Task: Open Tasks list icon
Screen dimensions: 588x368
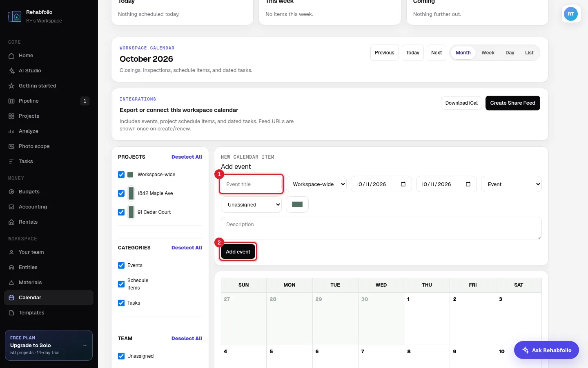Action: pos(11,162)
